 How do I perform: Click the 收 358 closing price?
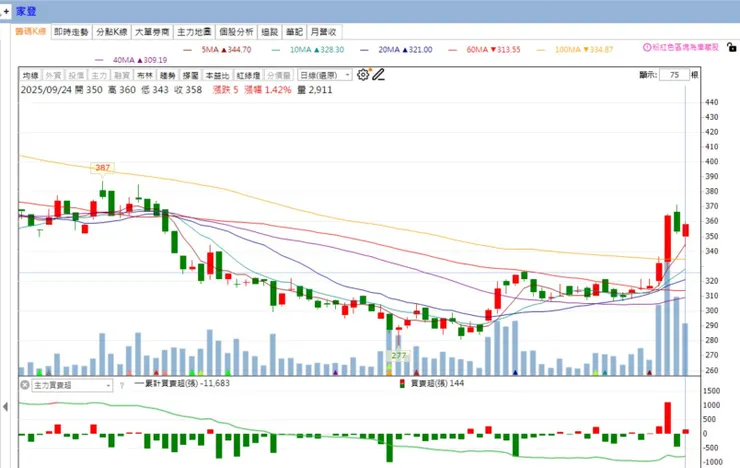[188, 90]
